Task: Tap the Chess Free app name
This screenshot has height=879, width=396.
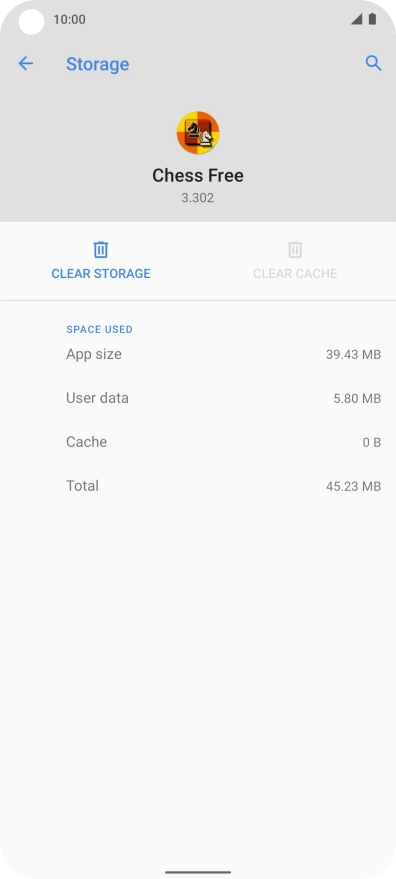Action: 198,175
